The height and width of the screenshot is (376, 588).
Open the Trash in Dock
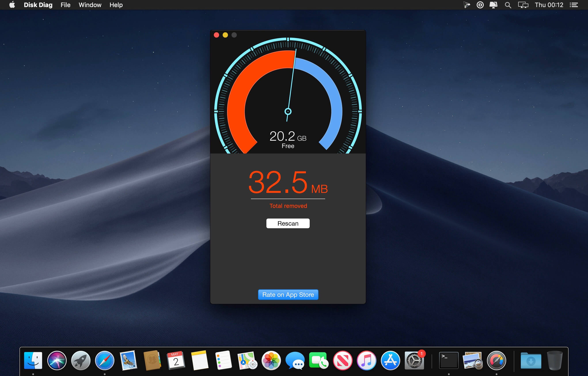click(555, 360)
